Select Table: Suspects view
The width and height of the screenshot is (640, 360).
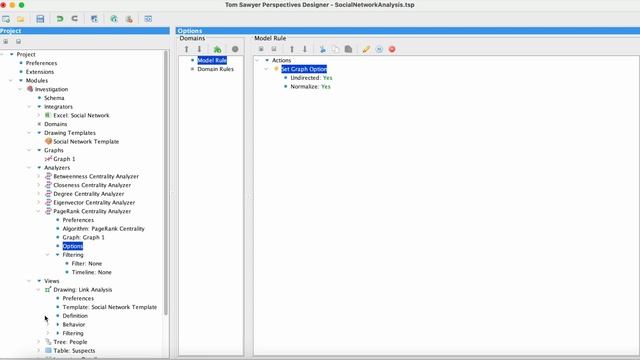click(x=74, y=351)
